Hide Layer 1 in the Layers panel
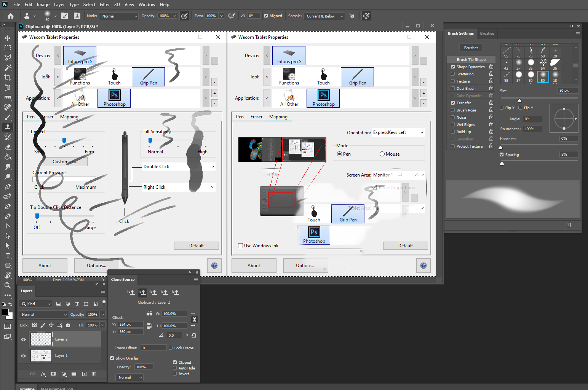The image size is (588, 390). [x=23, y=355]
